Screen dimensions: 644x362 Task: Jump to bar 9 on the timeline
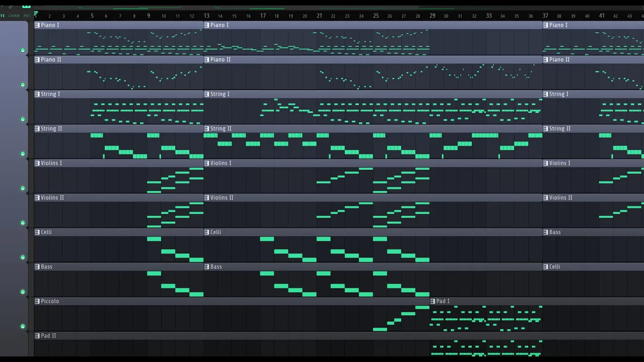click(148, 16)
